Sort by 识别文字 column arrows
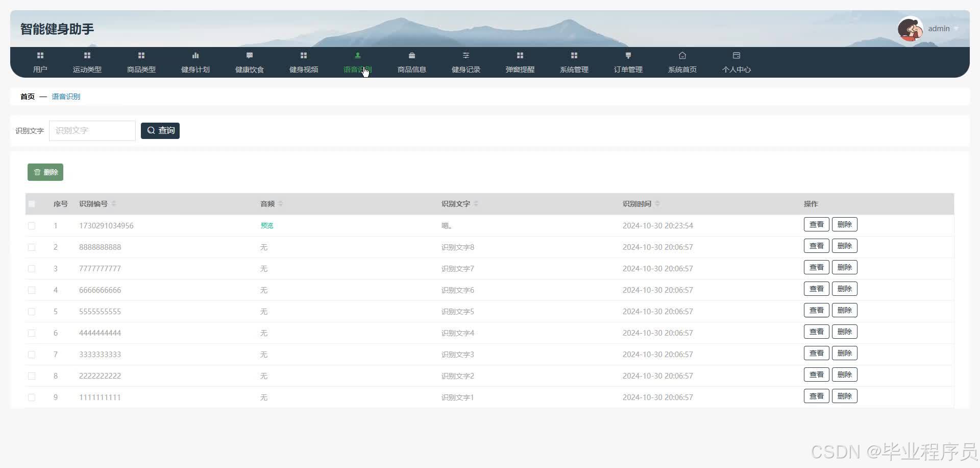Image resolution: width=980 pixels, height=468 pixels. point(476,204)
